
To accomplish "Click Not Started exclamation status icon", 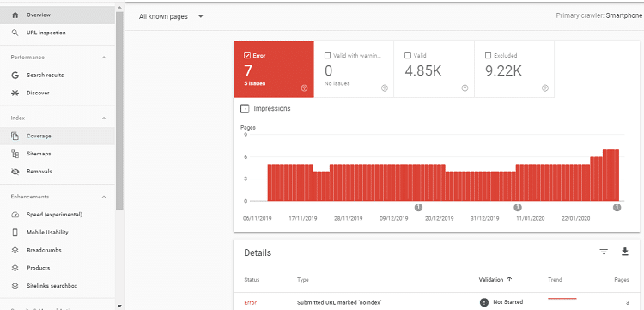I will click(x=484, y=302).
